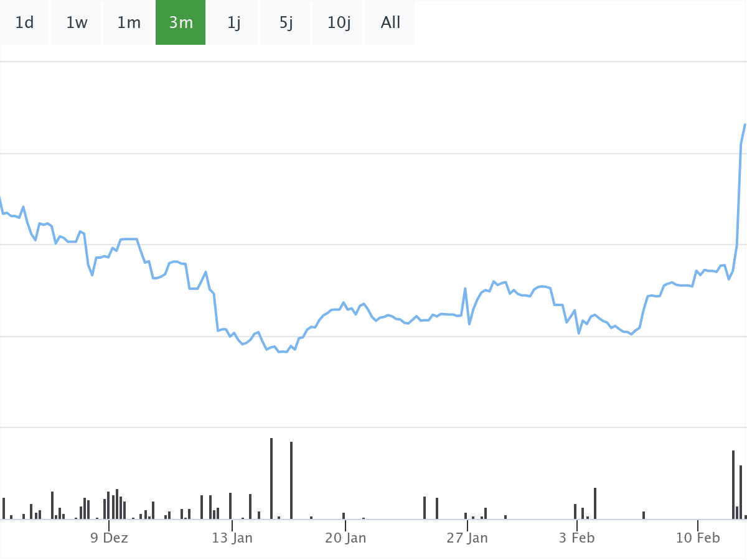The width and height of the screenshot is (747, 560).
Task: Click the tallest volume bar mid-January
Action: click(x=271, y=478)
